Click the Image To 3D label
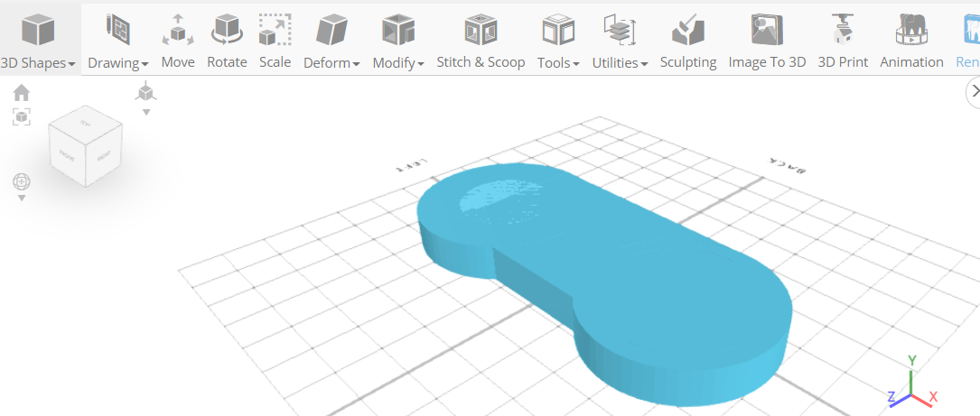 click(767, 62)
